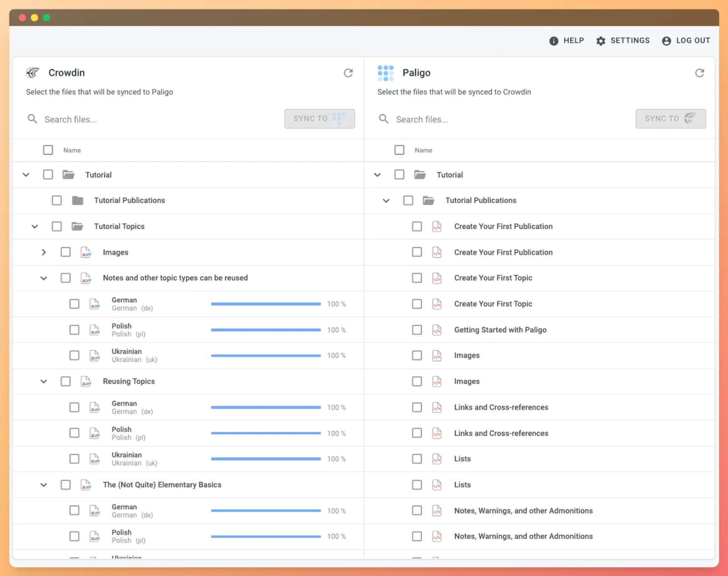Screen dimensions: 728x576
Task: Click 'The (Not Quite) Elementary Basics' label
Action: click(162, 485)
